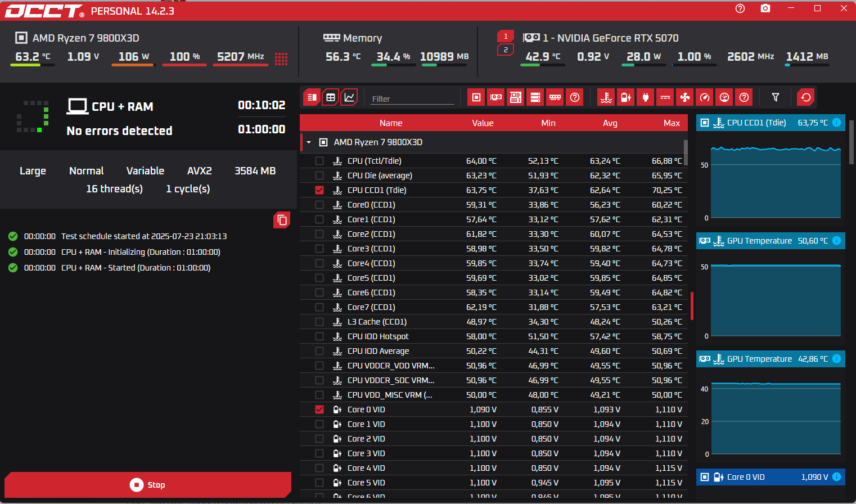
Task: Open info for Core 0 VID graph
Action: pyautogui.click(x=836, y=477)
